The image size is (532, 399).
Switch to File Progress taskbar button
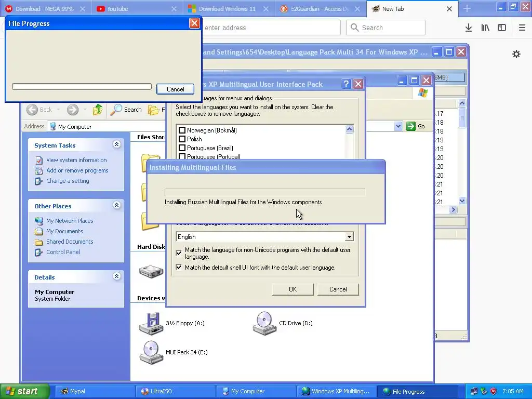(x=417, y=392)
